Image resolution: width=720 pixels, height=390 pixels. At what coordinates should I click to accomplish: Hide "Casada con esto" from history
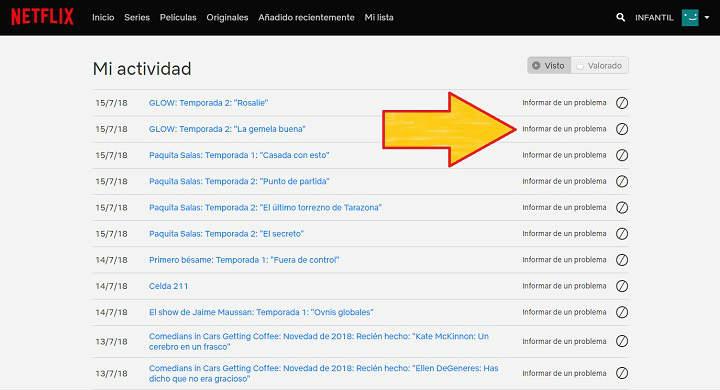click(622, 155)
